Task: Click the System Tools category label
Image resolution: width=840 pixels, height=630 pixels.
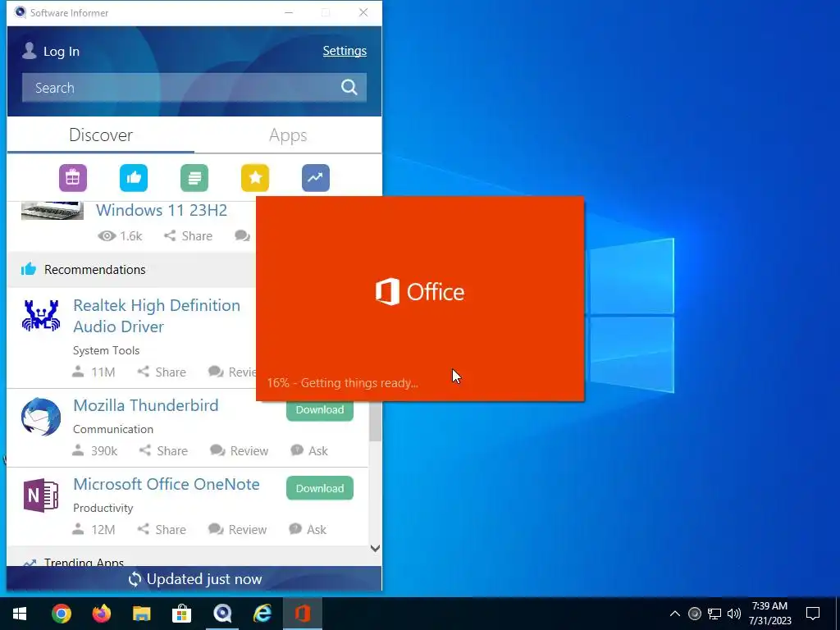Action: click(106, 350)
